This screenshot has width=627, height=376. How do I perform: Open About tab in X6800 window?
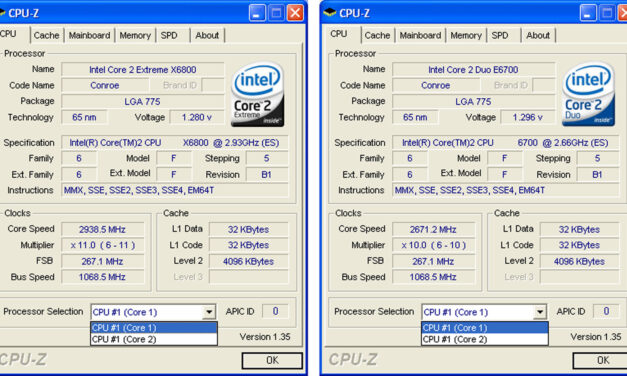coord(207,35)
